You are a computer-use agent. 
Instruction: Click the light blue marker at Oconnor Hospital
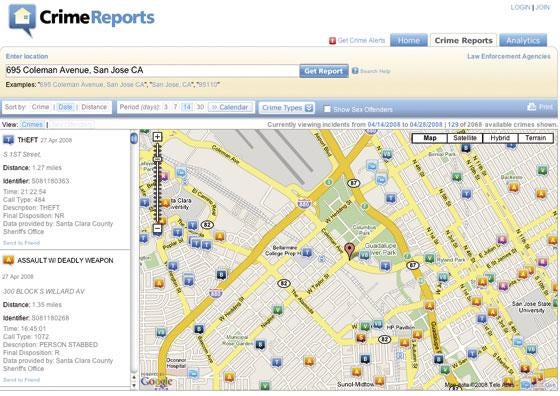pyautogui.click(x=193, y=374)
